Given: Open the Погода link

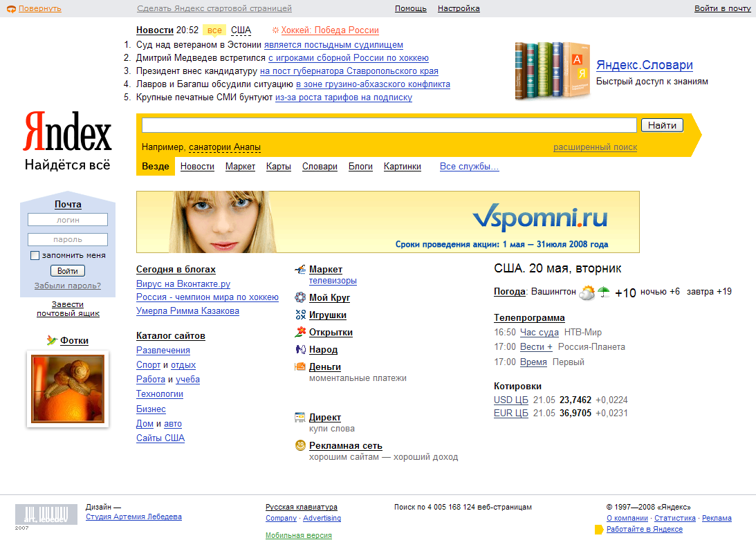Looking at the screenshot, I should tap(510, 292).
